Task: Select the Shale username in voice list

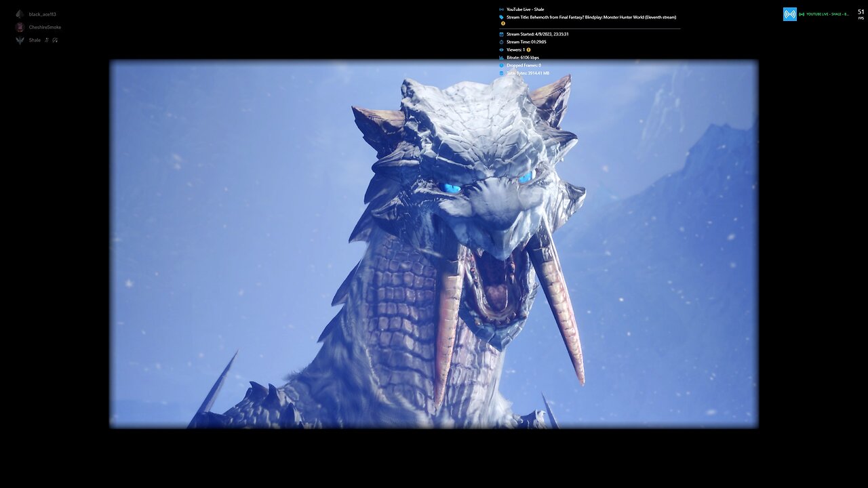Action: pyautogui.click(x=35, y=40)
